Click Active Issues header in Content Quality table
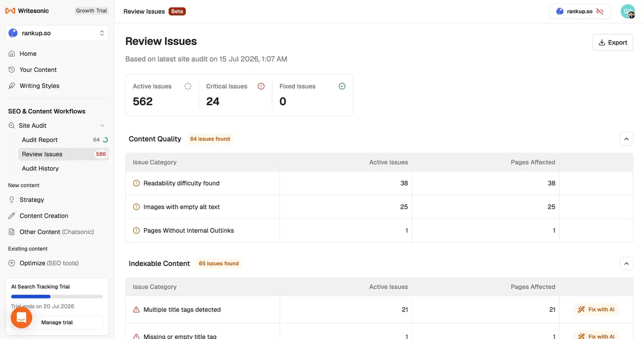Screen dimensions: 644x339 [389, 162]
